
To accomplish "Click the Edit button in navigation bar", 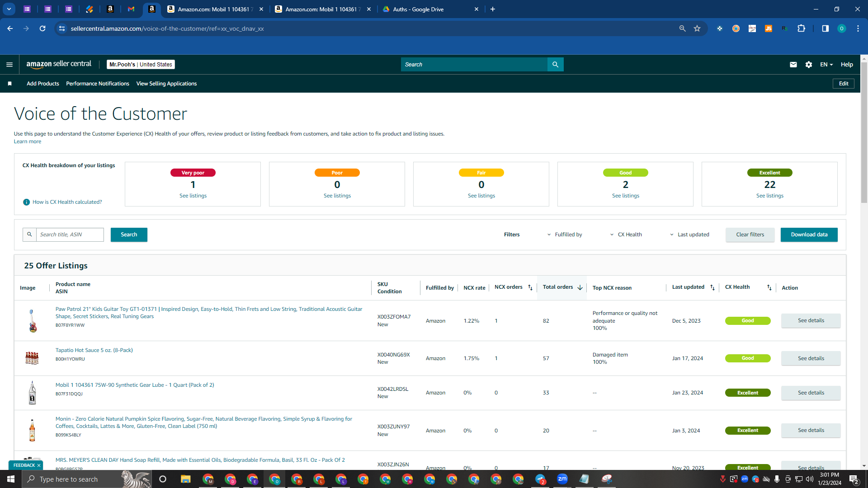I will coord(844,84).
